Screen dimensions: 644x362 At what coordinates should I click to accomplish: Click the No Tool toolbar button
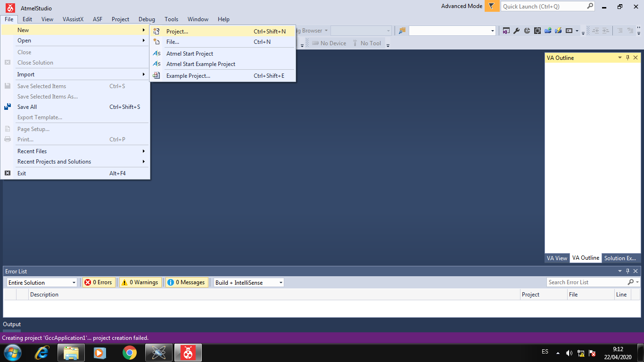pos(367,43)
